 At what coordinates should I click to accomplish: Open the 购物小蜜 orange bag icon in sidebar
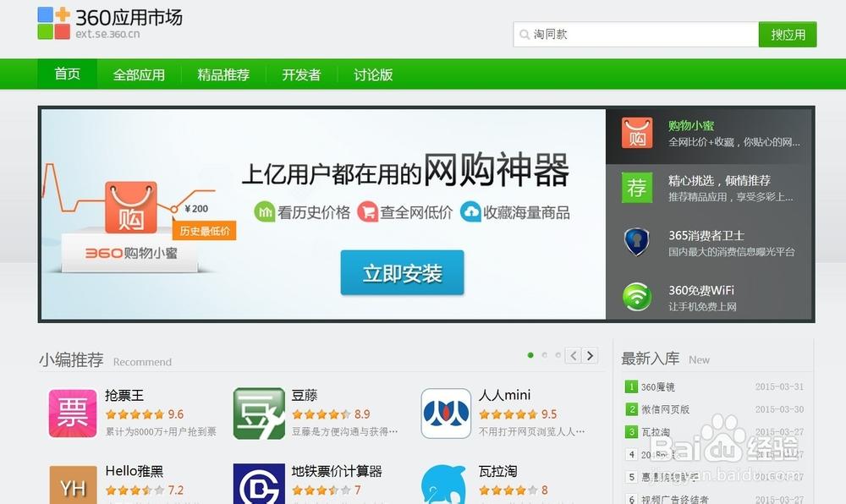click(637, 133)
